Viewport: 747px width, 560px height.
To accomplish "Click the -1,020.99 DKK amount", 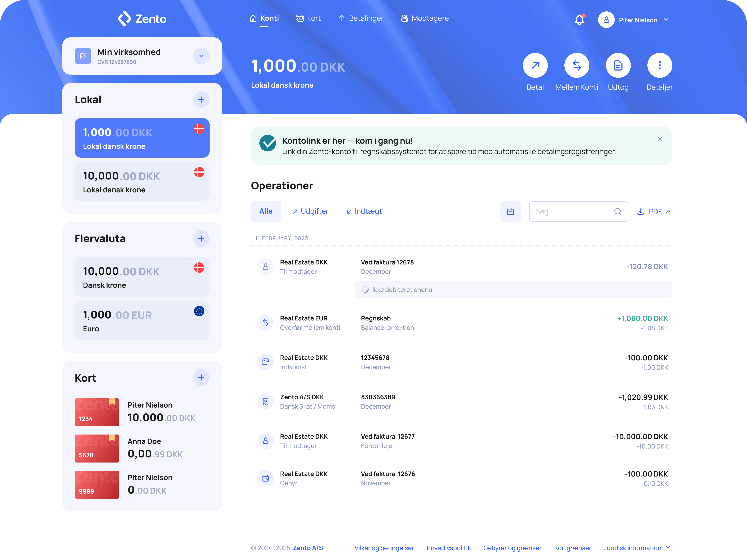I will [x=643, y=397].
